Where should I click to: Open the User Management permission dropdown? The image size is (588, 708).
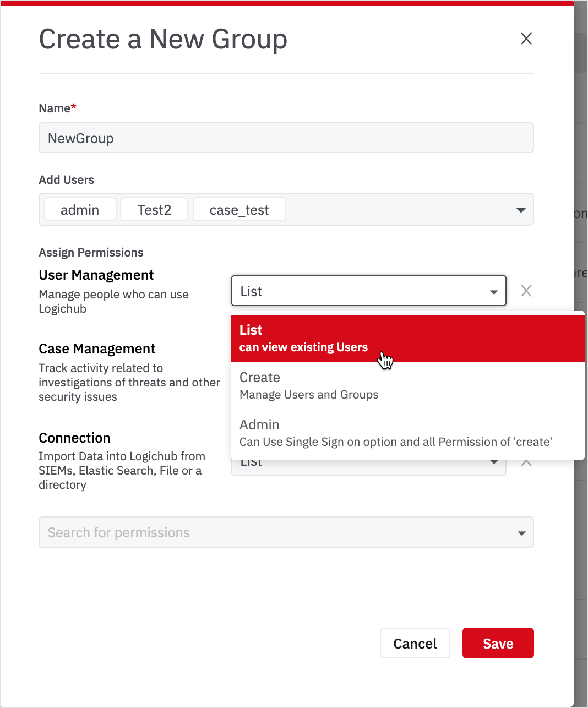(x=369, y=291)
